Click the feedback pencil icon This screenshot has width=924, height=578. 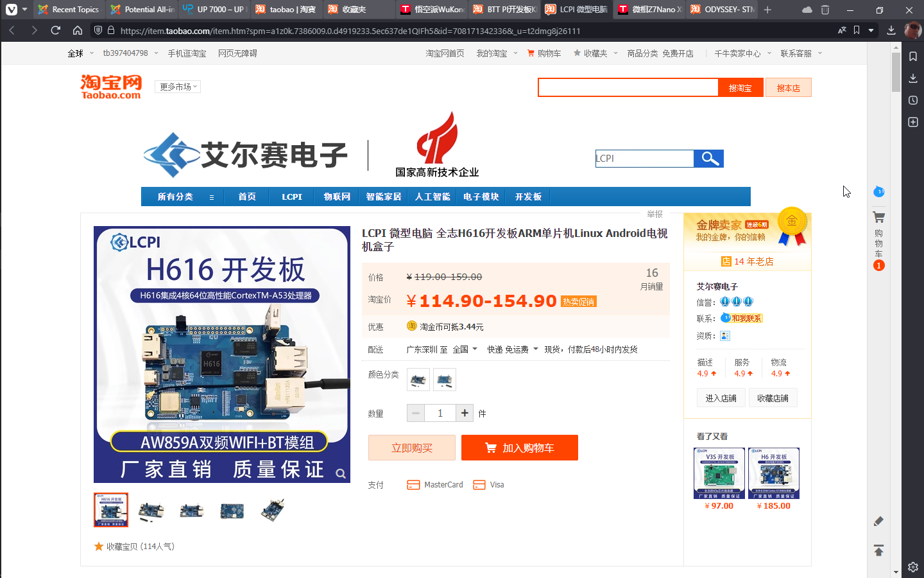point(878,521)
